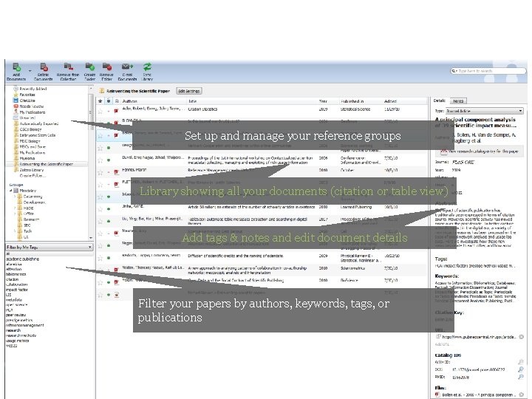Image resolution: width=532 pixels, height=399 pixels.
Task: Filter by academic publishing tag
Action: (22, 259)
